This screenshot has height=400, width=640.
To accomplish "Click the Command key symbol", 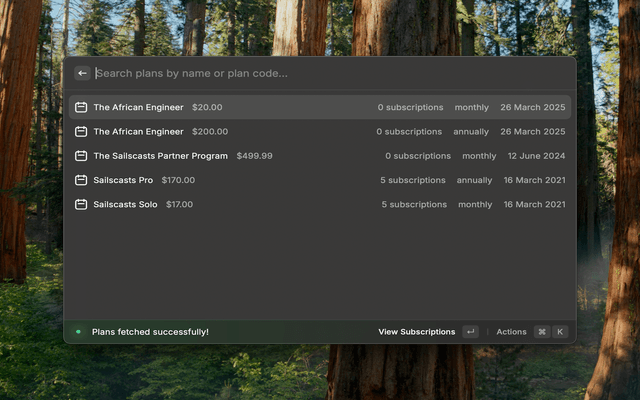I will (x=541, y=332).
